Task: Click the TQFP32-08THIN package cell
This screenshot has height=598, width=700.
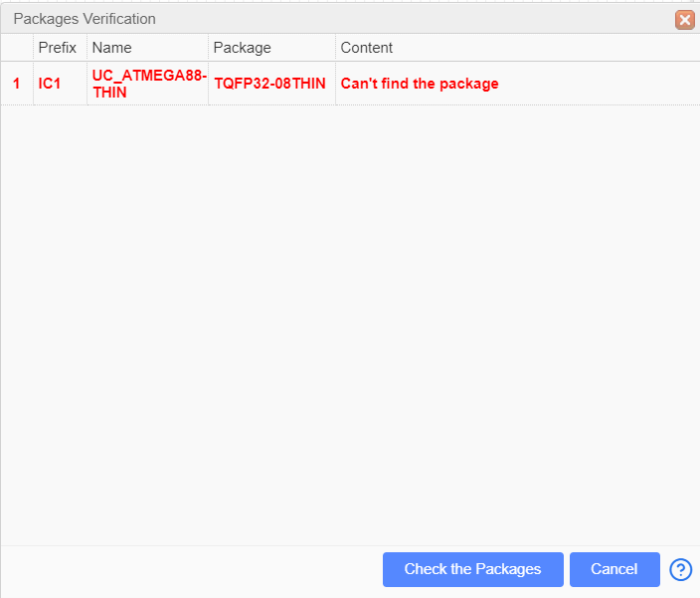Action: coord(270,84)
